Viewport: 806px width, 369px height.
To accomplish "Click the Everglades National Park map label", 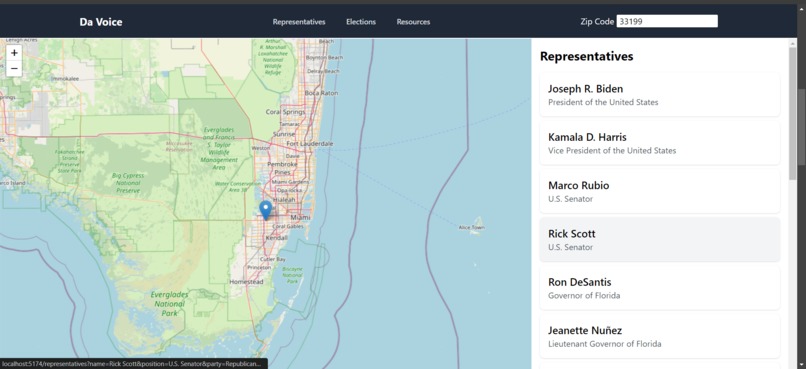I will click(169, 304).
